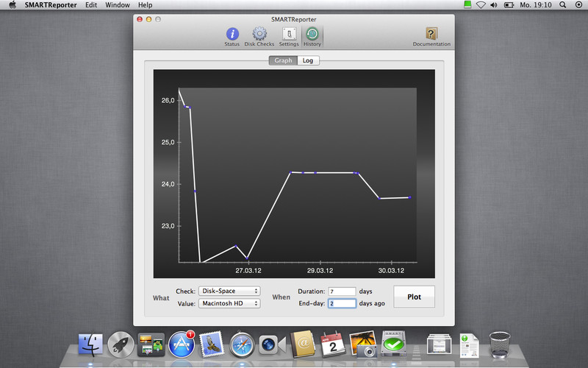Click the green SMARTReporter menu bar status icon
The height and width of the screenshot is (368, 588).
tap(467, 5)
